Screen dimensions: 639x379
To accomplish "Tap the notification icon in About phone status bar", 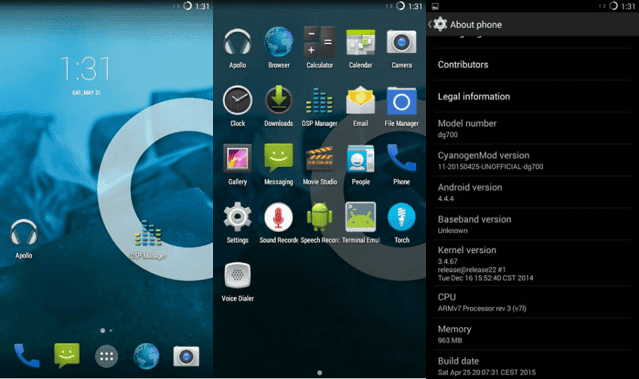I will click(435, 6).
